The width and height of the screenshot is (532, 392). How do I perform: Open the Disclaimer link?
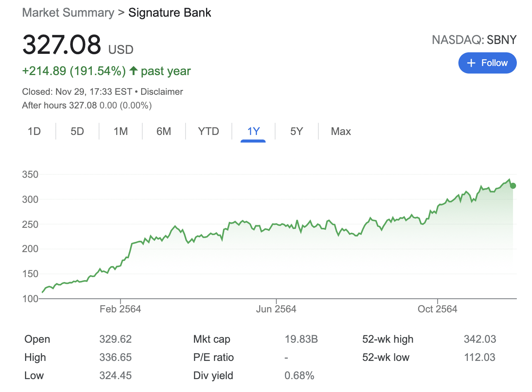point(162,92)
